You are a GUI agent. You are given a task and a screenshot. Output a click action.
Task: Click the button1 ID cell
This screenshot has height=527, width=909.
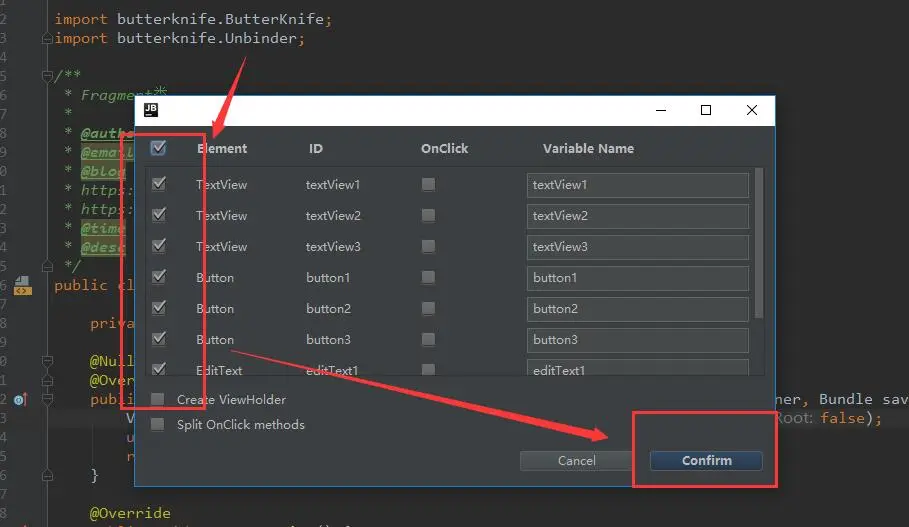(x=328, y=278)
